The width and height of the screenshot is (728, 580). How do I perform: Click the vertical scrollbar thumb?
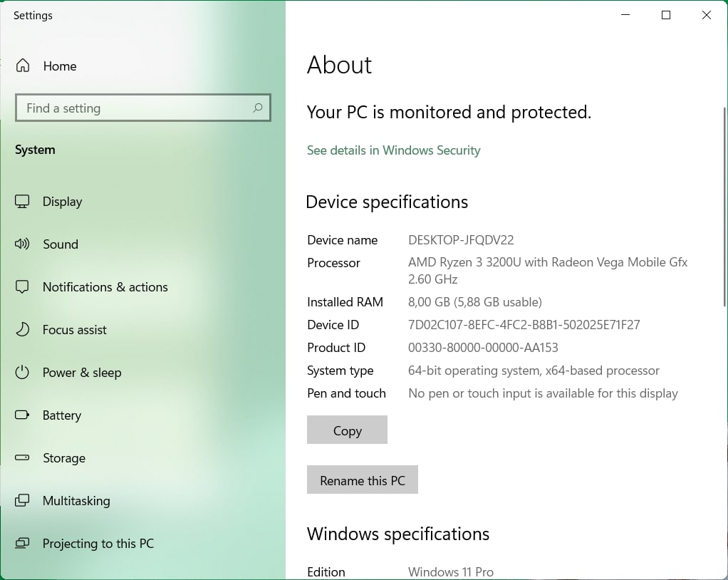tap(724, 207)
